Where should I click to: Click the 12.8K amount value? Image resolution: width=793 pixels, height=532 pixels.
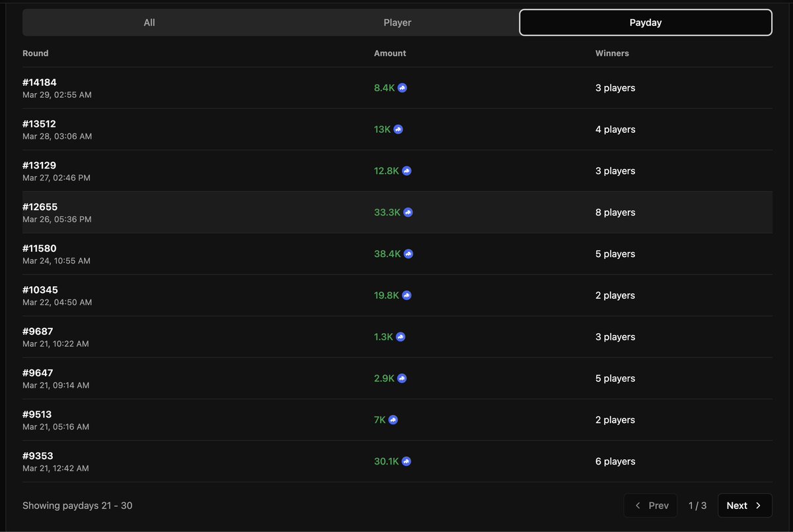387,171
